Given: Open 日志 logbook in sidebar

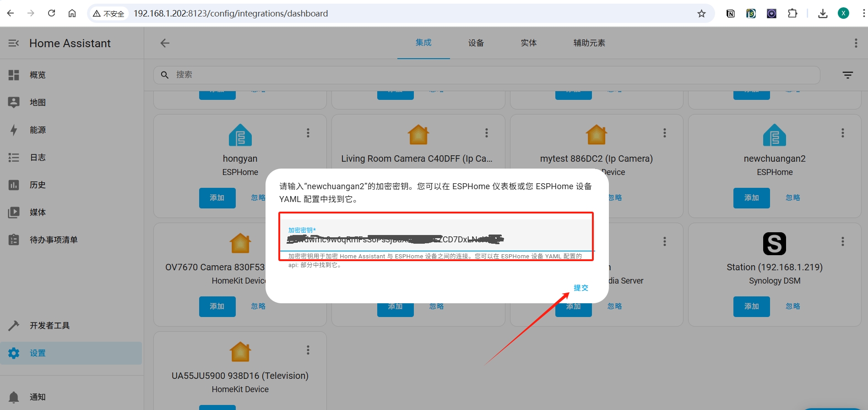Looking at the screenshot, I should tap(71, 157).
